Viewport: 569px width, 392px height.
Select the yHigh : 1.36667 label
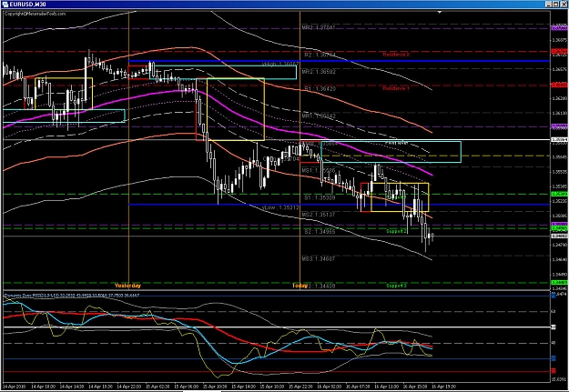click(280, 65)
